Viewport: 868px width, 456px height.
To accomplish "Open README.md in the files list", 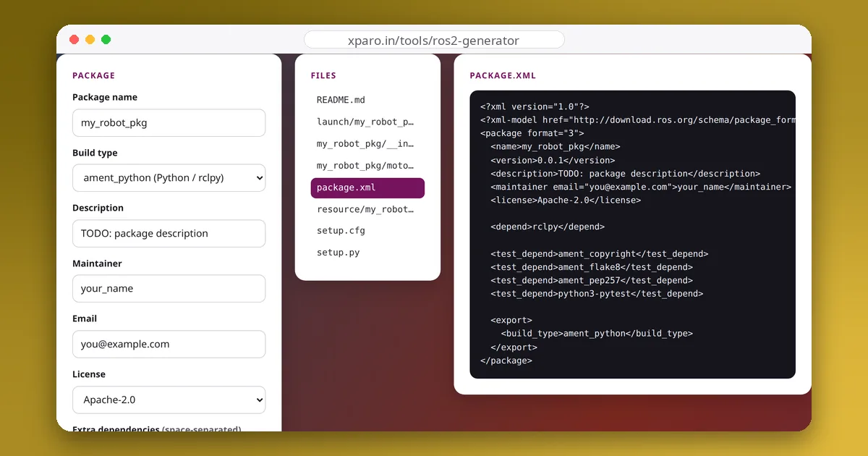I will (x=367, y=100).
